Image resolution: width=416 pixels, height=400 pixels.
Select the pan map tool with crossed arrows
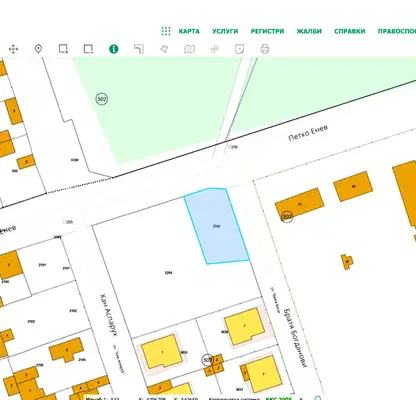13,49
